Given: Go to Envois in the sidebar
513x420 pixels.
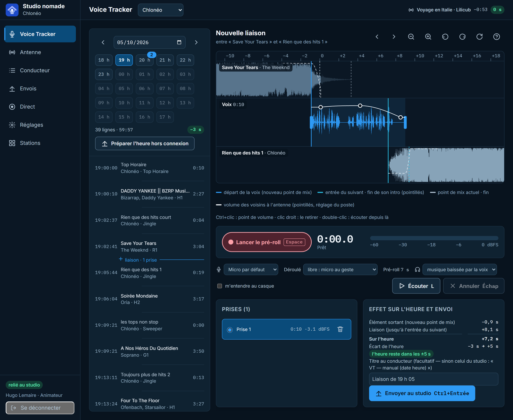Looking at the screenshot, I should click(40, 89).
